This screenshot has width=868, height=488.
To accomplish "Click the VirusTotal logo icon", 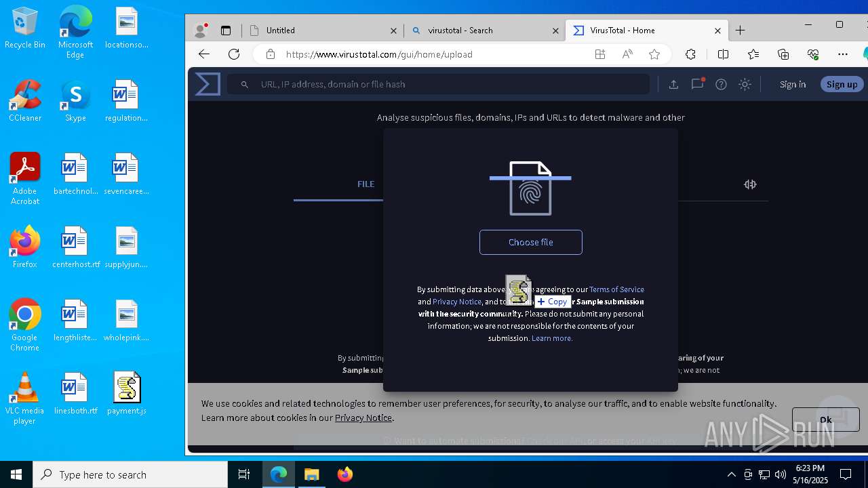I will pos(208,84).
